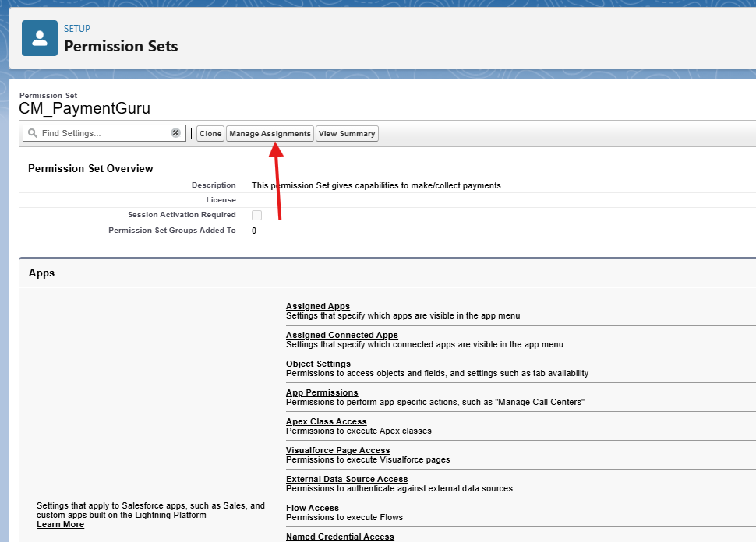The image size is (756, 542).
Task: Click the Permission Set Groups Added To value 0
Action: point(254,231)
